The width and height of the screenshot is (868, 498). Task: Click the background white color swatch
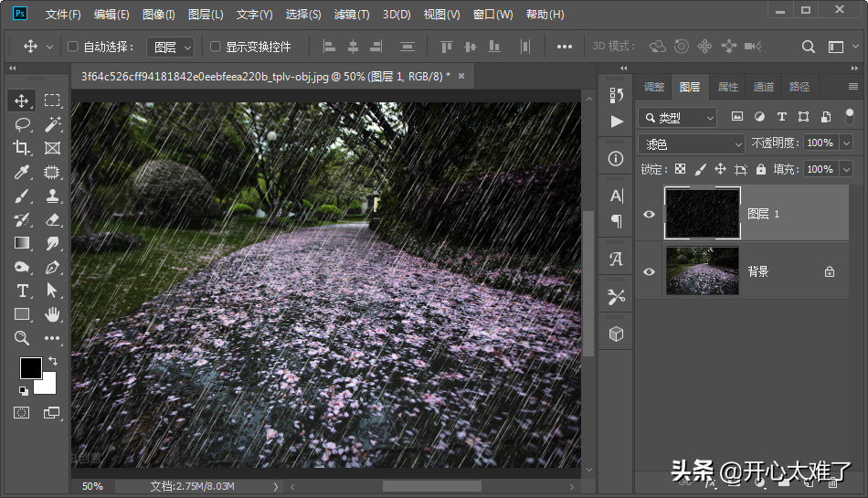pos(48,387)
